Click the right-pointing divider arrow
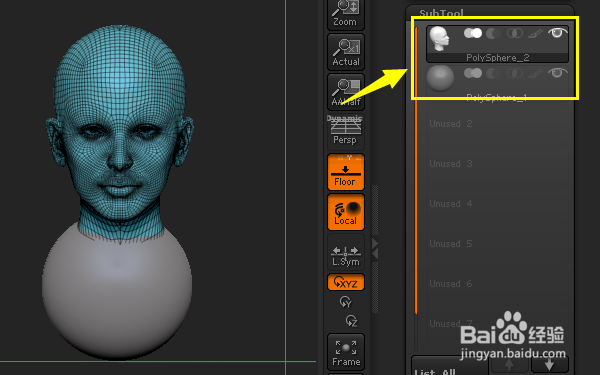Screen dimensions: 600x375 click(375, 243)
